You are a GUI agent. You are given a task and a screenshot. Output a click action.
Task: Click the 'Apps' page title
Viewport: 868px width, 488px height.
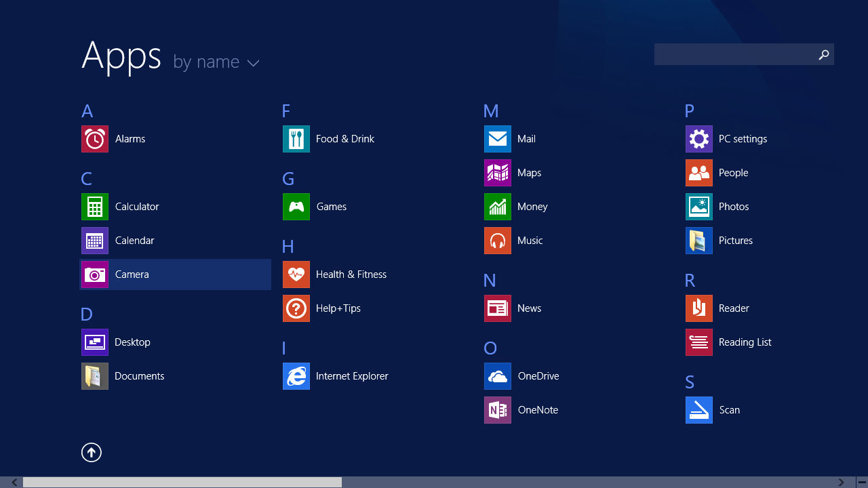click(x=121, y=56)
